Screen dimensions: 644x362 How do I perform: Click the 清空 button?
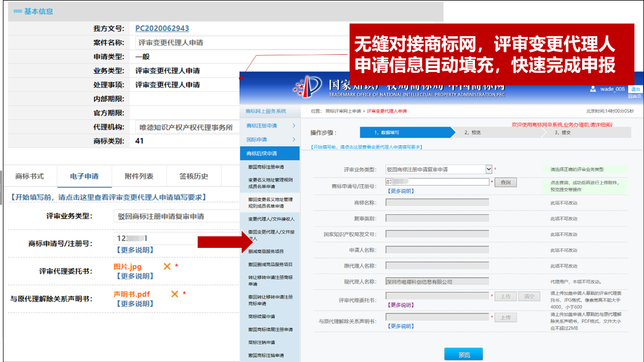(x=529, y=297)
